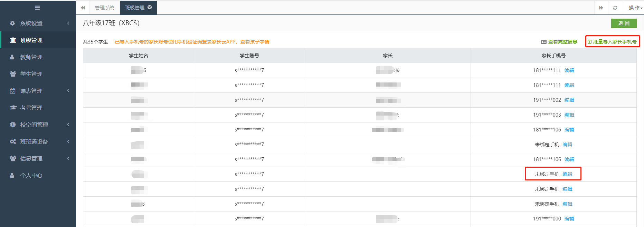
Task: Expand the 信息管理 sidebar submenu
Action: tap(68, 158)
